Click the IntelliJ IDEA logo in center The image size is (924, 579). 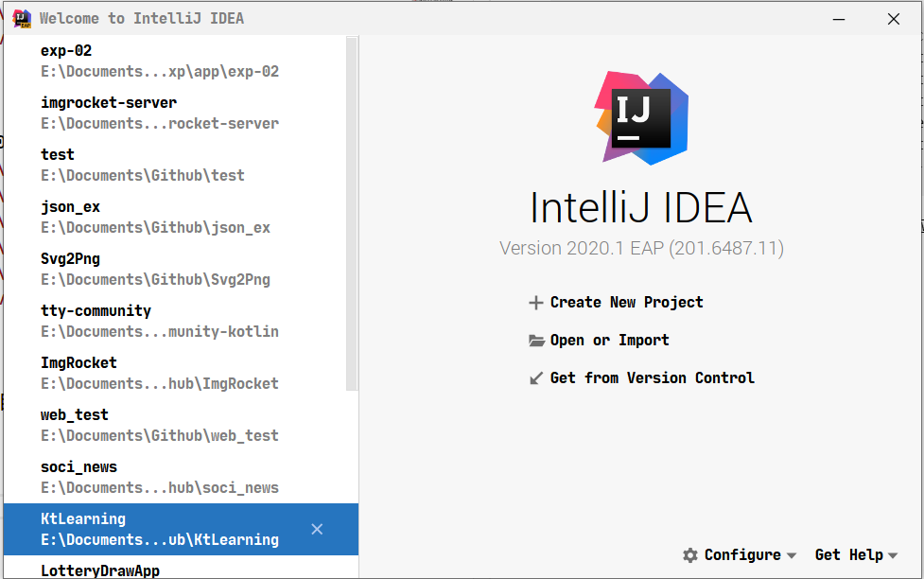641,117
